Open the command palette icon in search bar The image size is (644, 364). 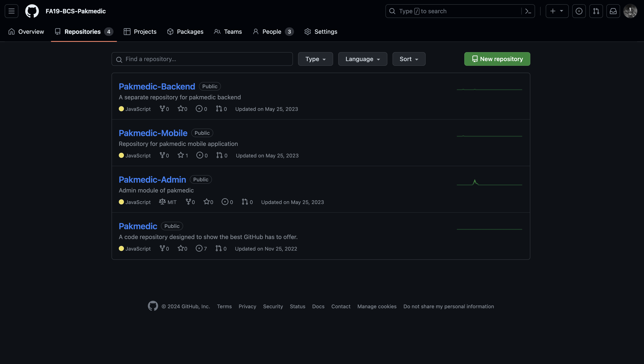528,11
